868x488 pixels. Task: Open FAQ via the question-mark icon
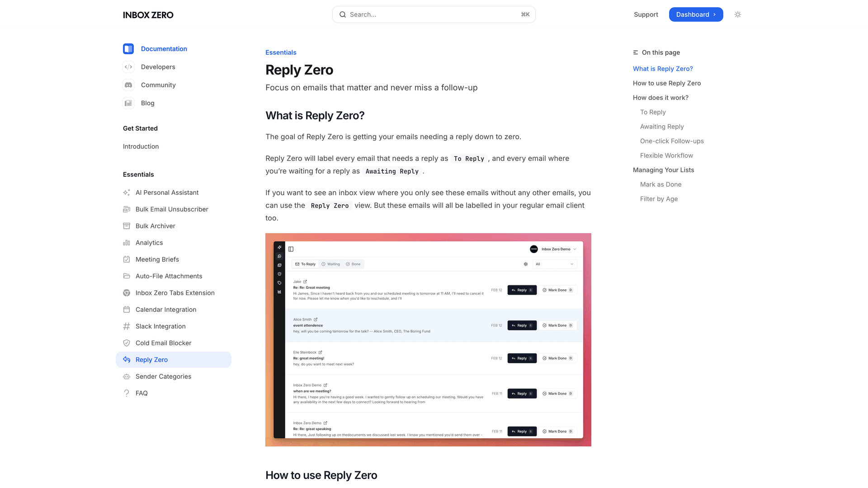point(127,393)
